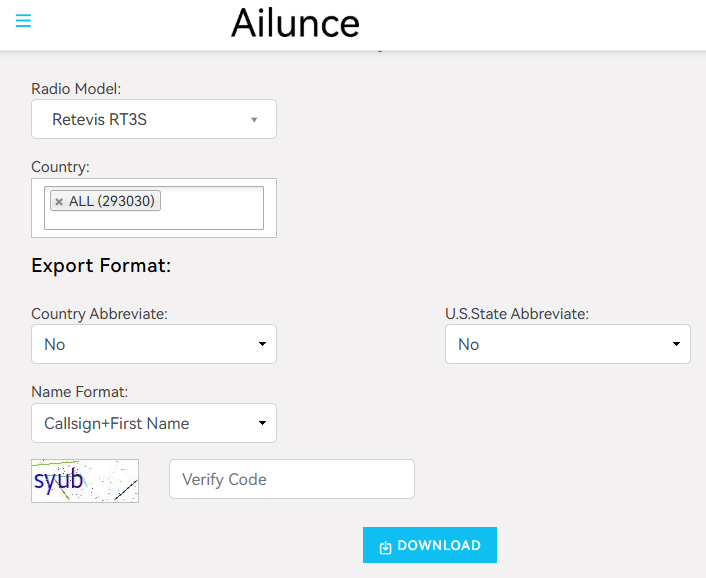Click the Ailunce logo
Viewport: 706px width, 578px height.
click(295, 23)
